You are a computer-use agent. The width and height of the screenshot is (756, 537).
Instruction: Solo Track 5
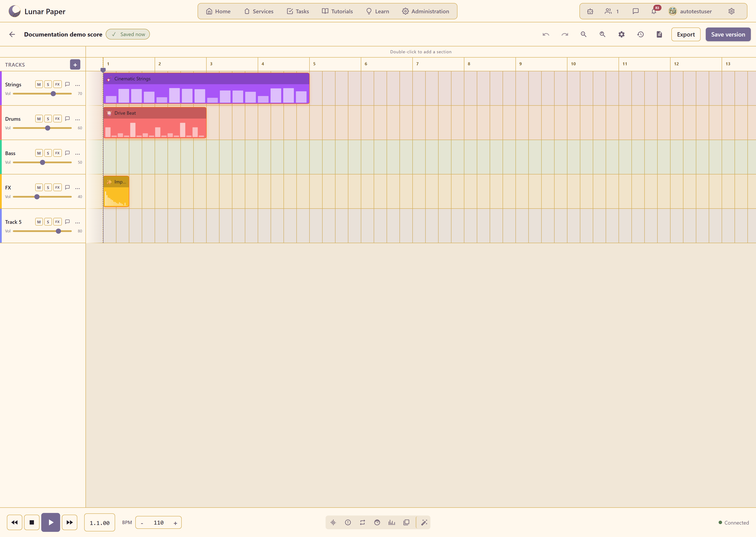click(48, 222)
